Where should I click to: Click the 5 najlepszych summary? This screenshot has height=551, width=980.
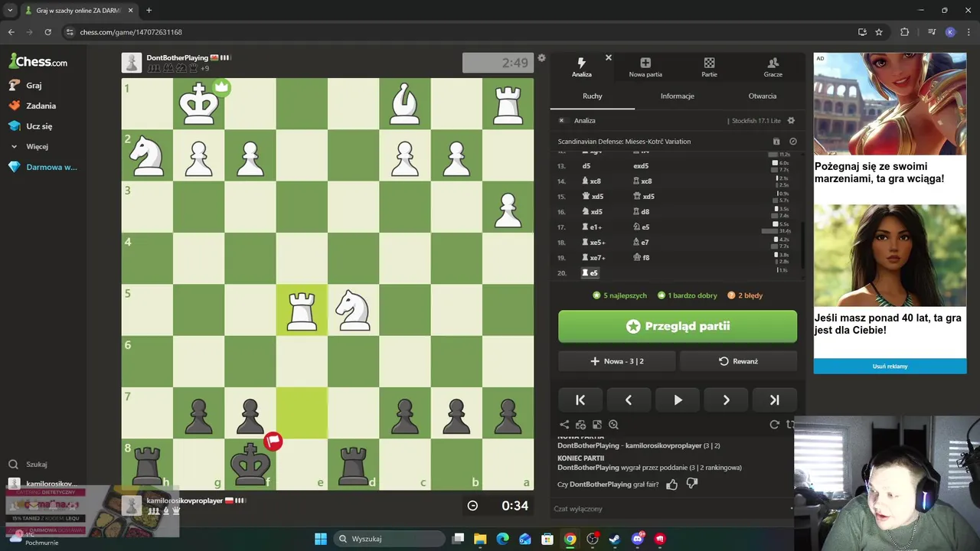[619, 295]
